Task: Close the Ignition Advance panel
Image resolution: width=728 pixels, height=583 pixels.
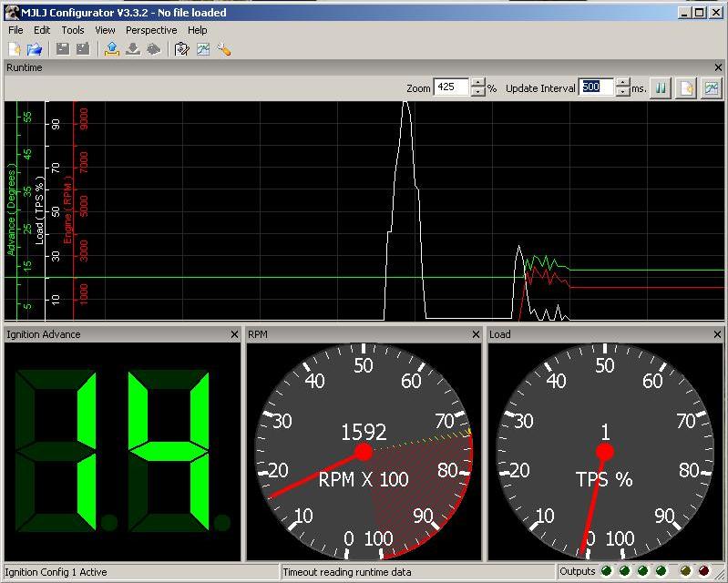Action: [x=234, y=334]
